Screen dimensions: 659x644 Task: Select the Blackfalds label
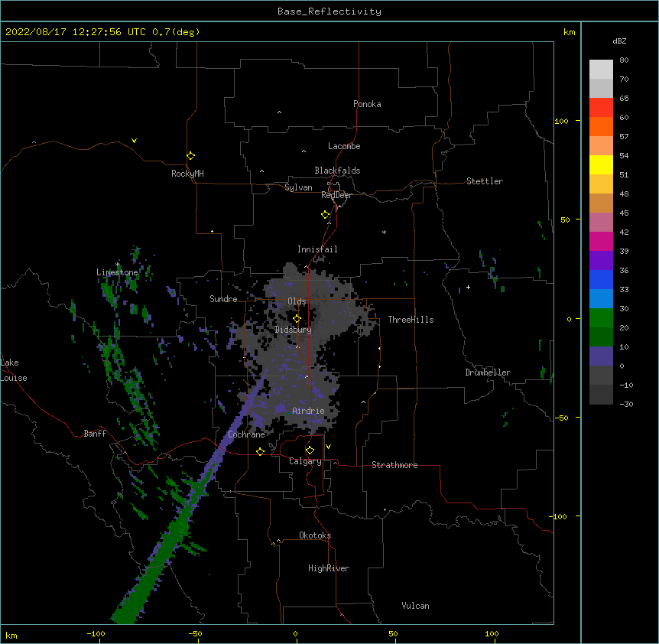337,171
